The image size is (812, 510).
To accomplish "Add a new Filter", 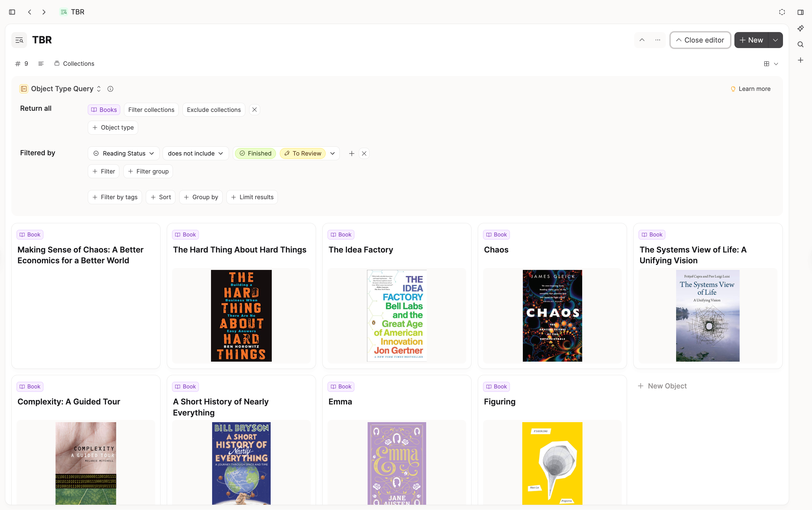I will pyautogui.click(x=104, y=171).
